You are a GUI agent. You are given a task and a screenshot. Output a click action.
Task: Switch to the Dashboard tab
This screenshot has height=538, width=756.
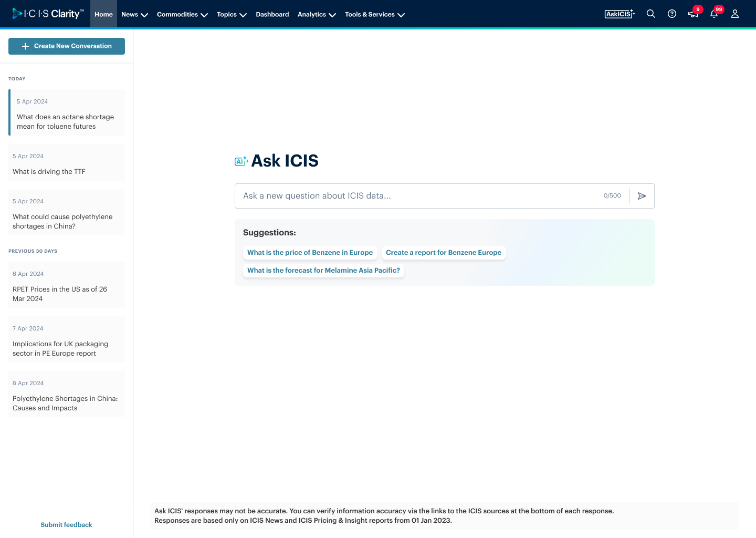[x=272, y=14]
